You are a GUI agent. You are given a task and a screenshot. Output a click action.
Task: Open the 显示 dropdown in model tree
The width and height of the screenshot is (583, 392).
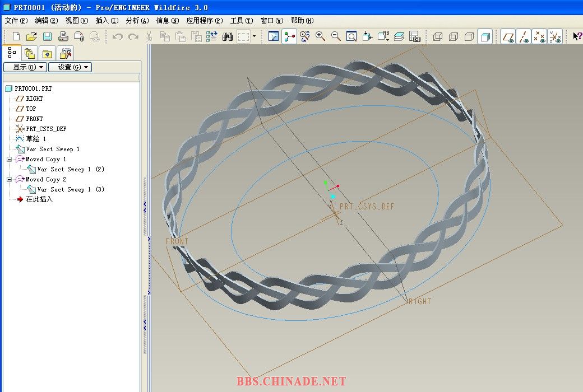(25, 67)
